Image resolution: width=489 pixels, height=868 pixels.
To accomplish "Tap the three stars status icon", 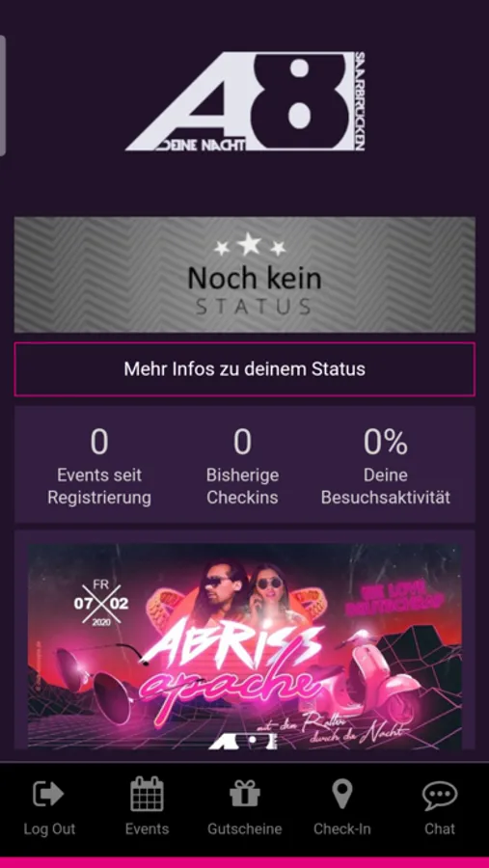I will (x=249, y=245).
